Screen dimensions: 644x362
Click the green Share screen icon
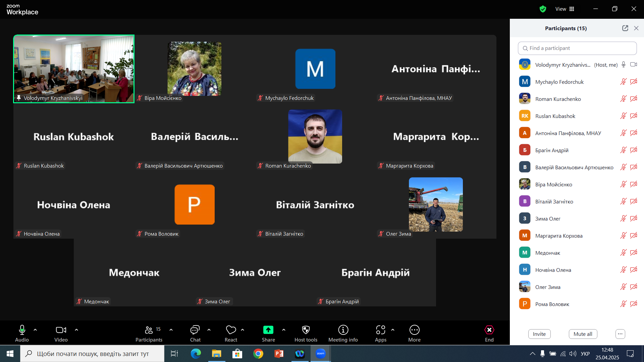268,330
